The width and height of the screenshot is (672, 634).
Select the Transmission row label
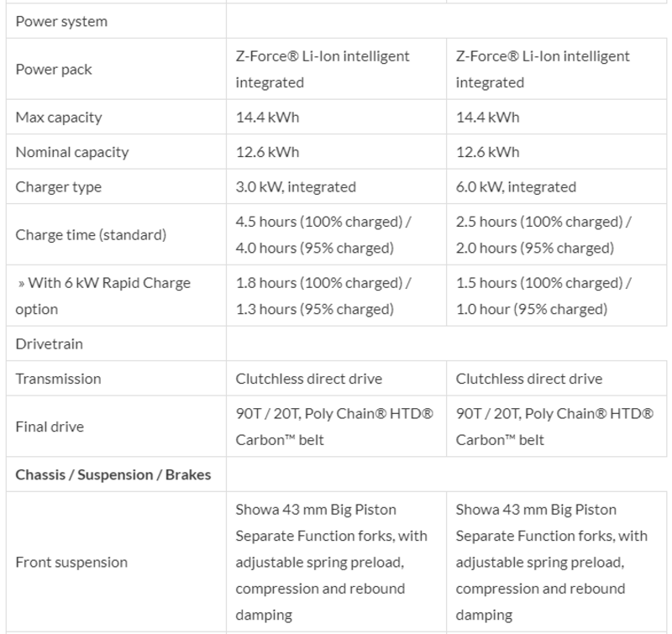pos(58,379)
